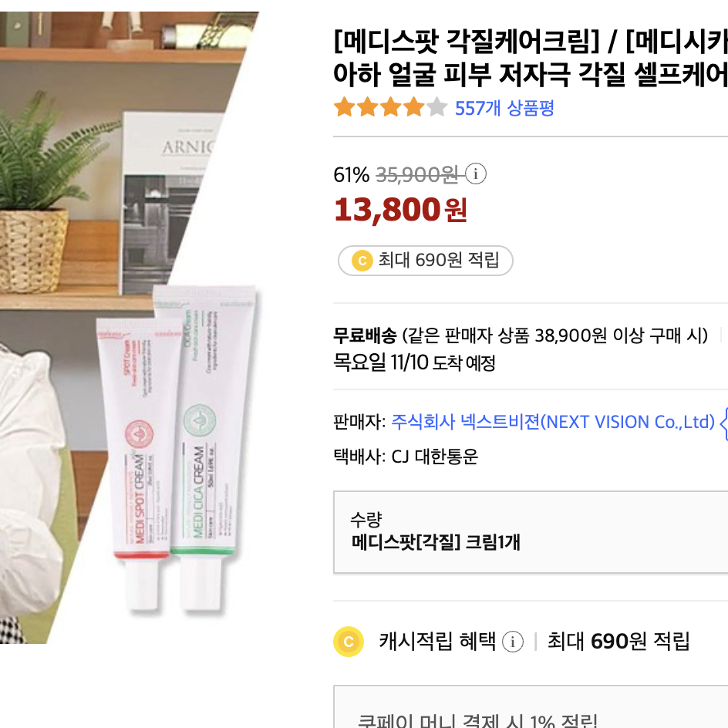Click the star rating icons
The height and width of the screenshot is (728, 728).
[390, 107]
